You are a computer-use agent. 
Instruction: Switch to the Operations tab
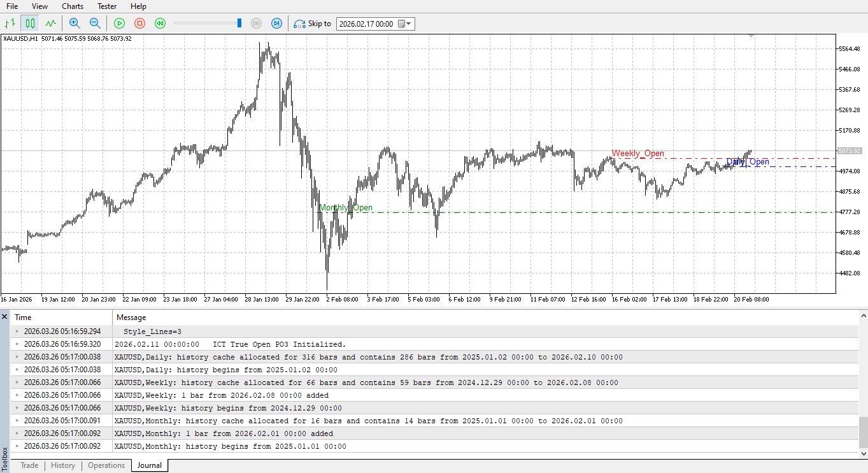click(106, 465)
